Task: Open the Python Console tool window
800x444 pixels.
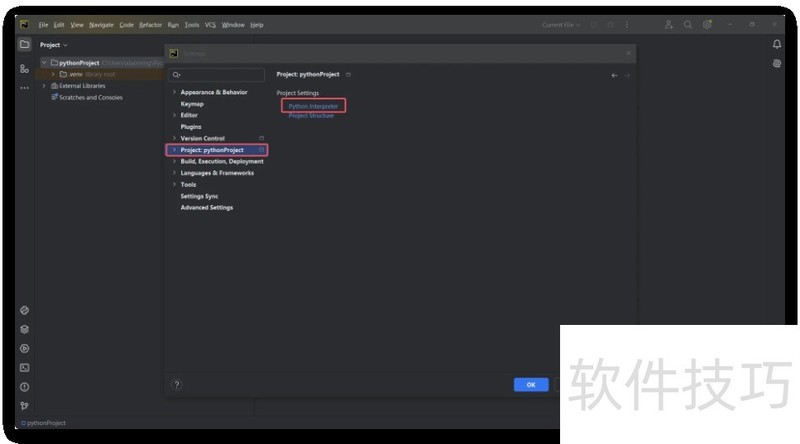Action: pos(24,310)
